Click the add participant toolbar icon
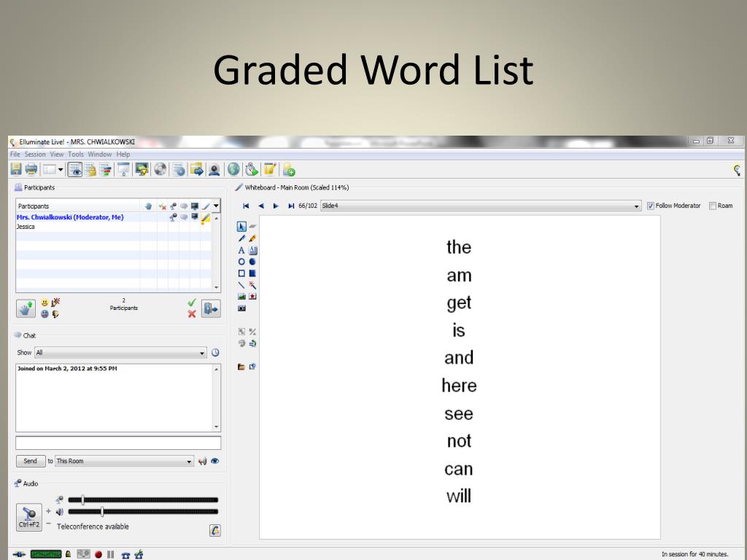The image size is (747, 560). tap(289, 169)
